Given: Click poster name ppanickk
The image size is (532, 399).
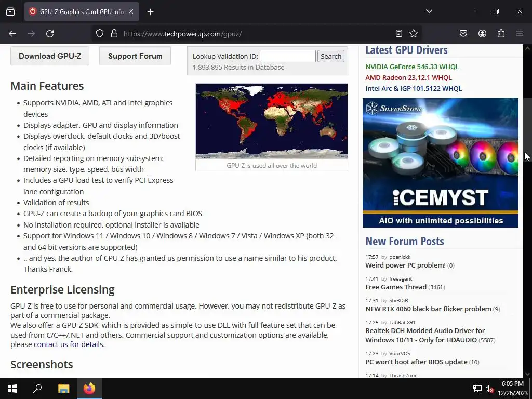Looking at the screenshot, I should (400, 257).
